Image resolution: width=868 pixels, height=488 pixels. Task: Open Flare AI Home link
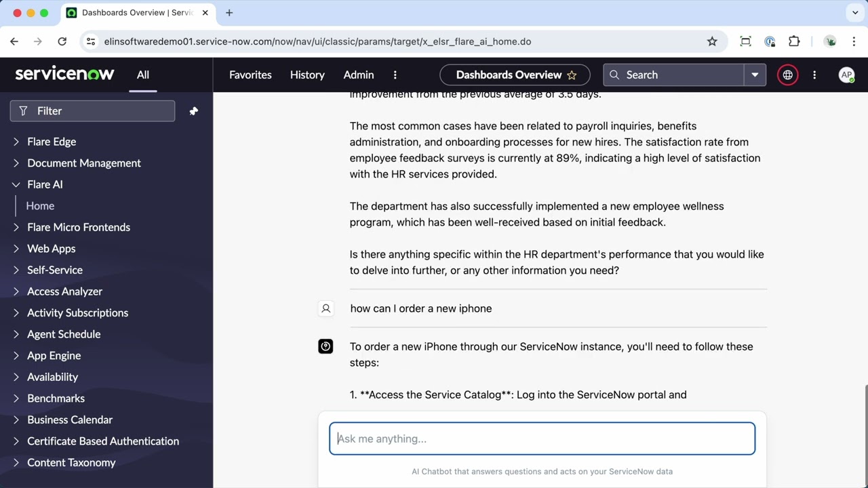coord(40,205)
